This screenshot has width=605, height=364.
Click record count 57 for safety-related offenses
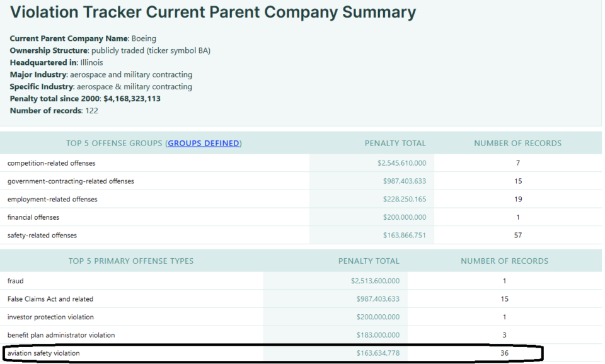517,236
